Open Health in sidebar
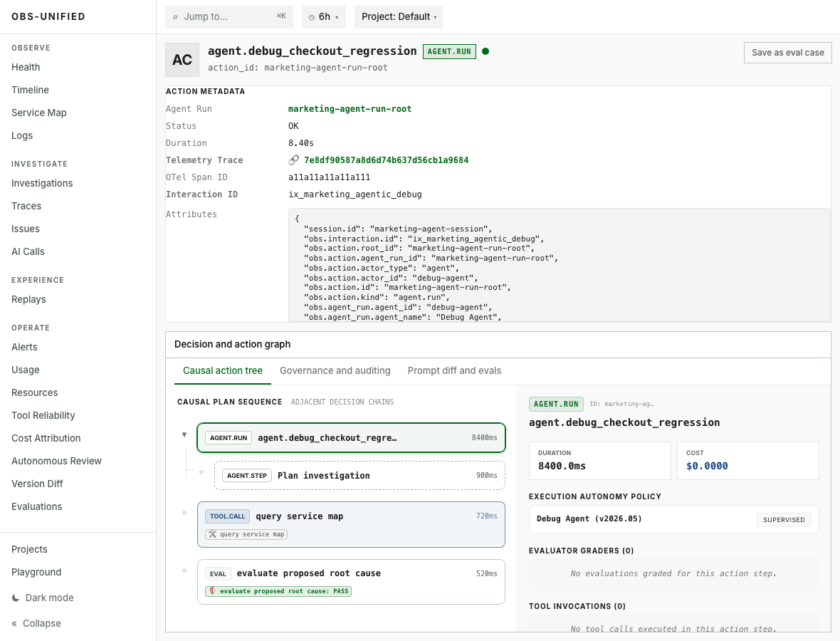 coord(26,67)
